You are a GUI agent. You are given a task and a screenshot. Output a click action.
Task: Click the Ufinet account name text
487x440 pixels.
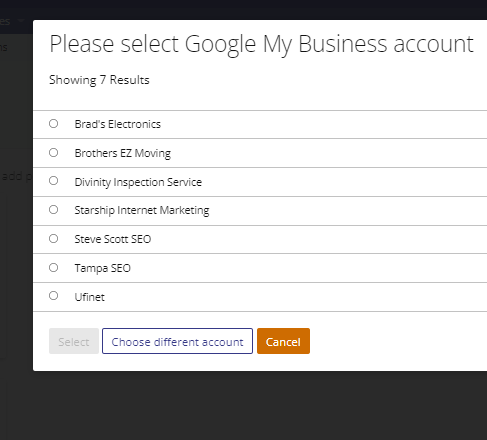[89, 297]
